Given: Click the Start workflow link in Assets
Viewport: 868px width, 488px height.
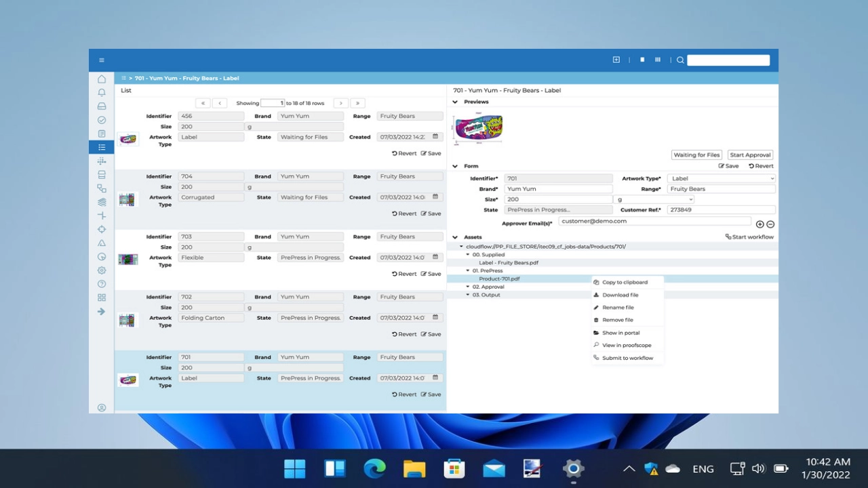Looking at the screenshot, I should [x=749, y=237].
